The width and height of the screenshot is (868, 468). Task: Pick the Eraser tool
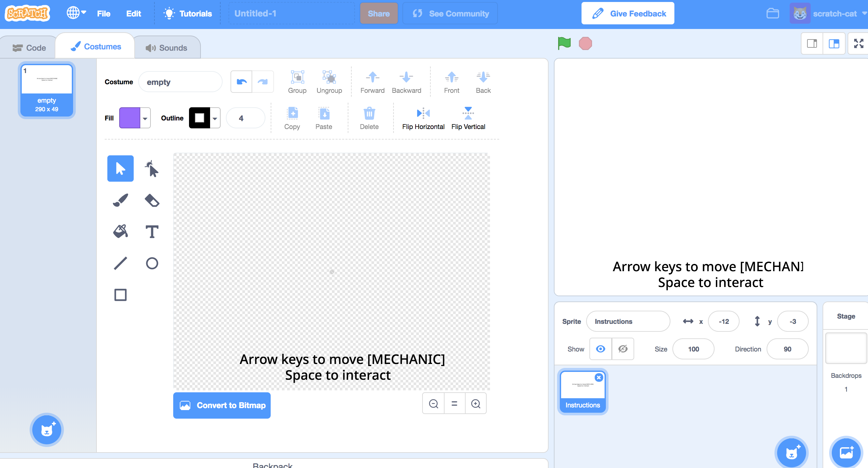151,200
